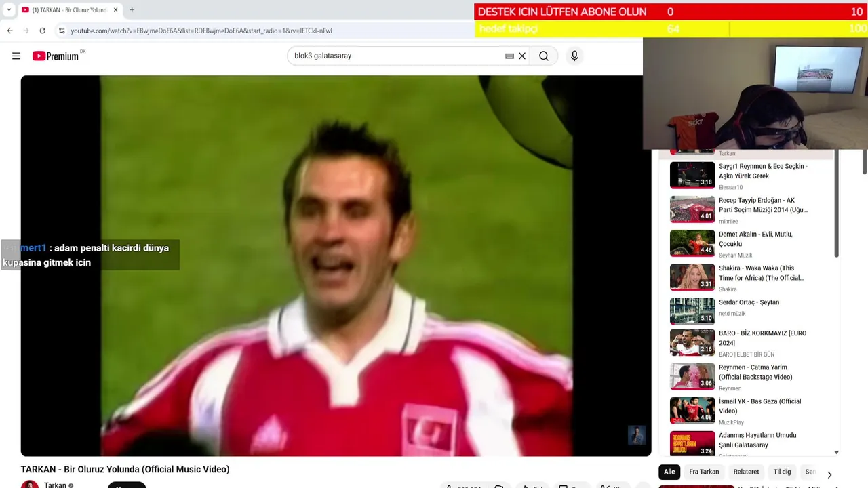Click the playlist panel scrollbar

click(836, 203)
